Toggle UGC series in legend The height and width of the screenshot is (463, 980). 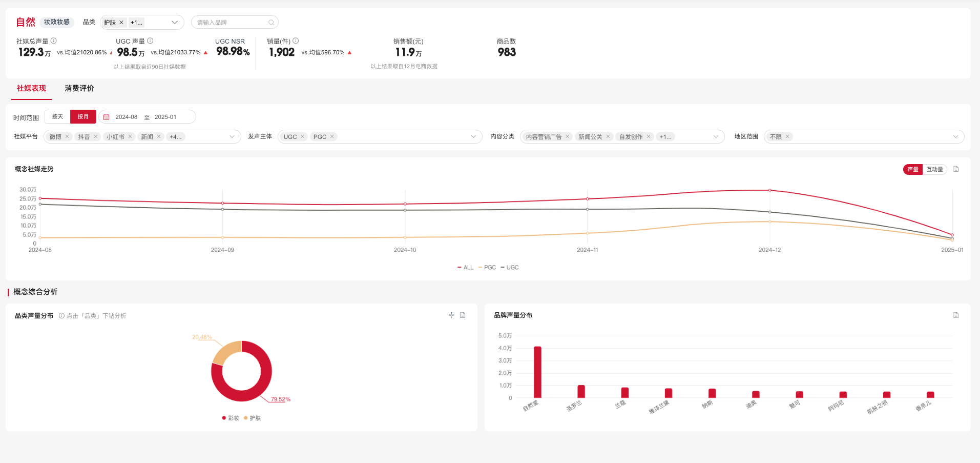coord(510,268)
